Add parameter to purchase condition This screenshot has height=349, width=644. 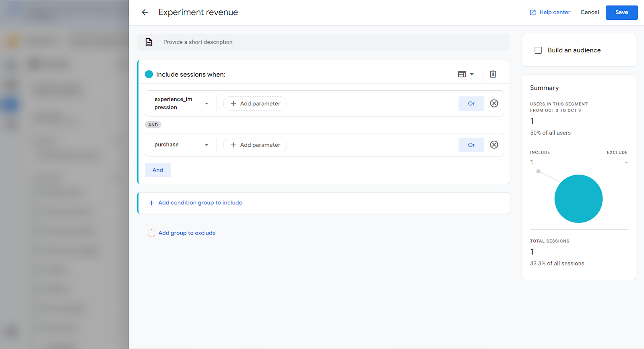255,145
